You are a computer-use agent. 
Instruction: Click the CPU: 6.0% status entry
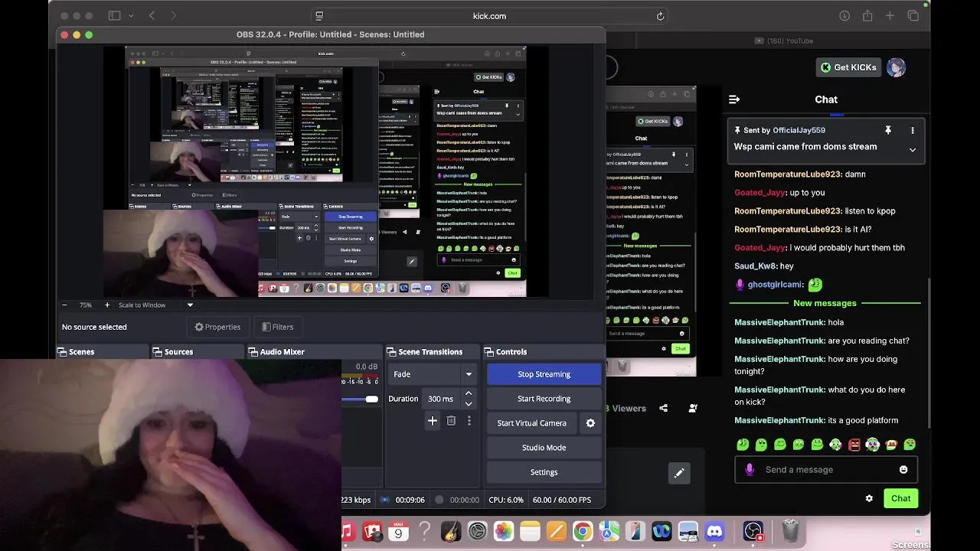[x=505, y=500]
